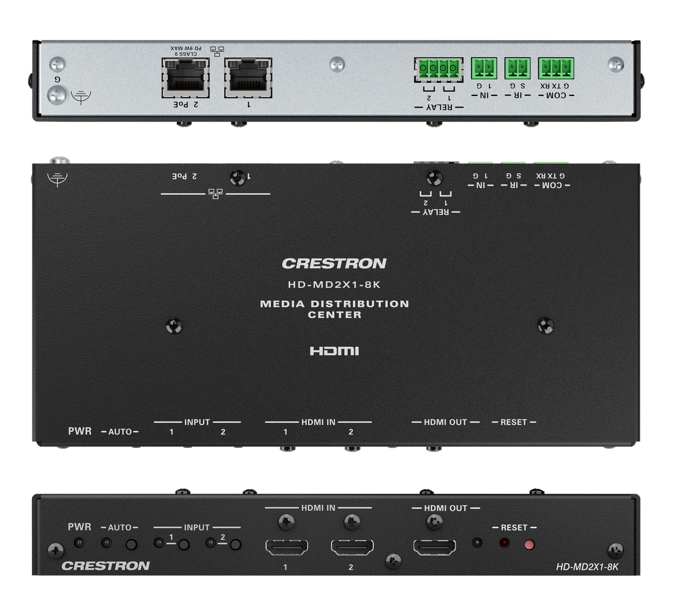
Task: Click the INPUT 2 select button on the front panel
Action: (236, 545)
